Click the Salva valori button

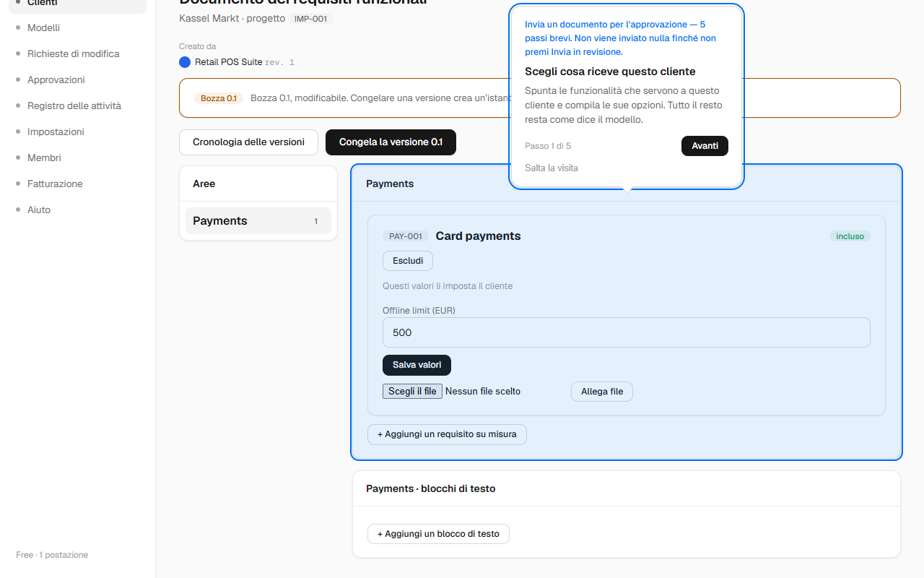point(417,365)
